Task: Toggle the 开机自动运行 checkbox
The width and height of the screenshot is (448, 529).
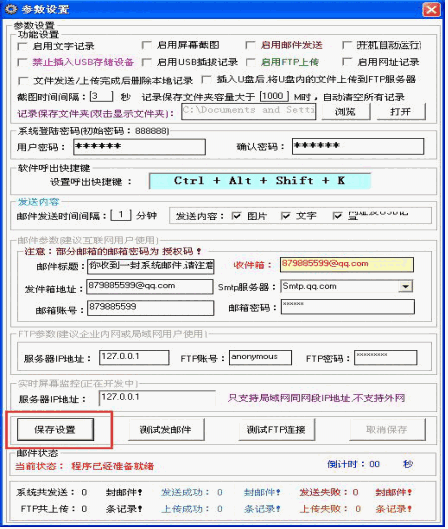Action: click(347, 45)
